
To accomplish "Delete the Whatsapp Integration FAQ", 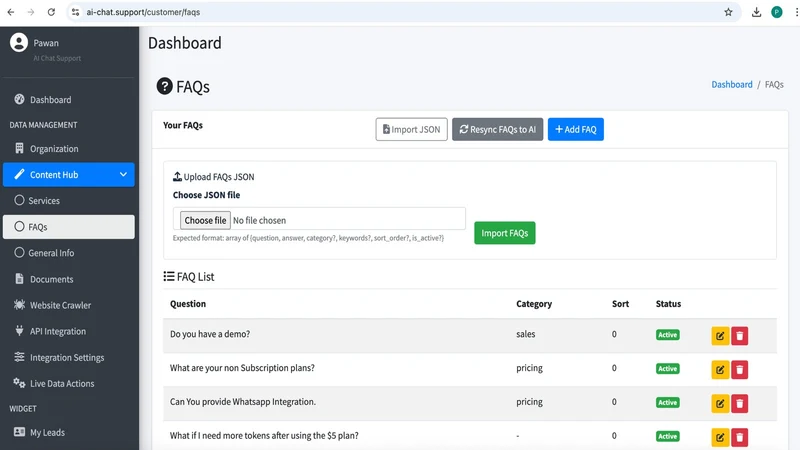I will (739, 404).
